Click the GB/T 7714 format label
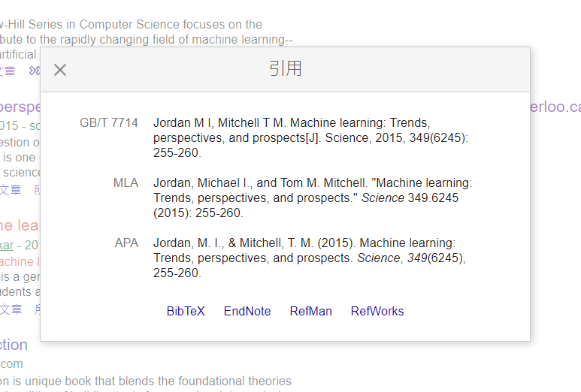 pos(109,122)
